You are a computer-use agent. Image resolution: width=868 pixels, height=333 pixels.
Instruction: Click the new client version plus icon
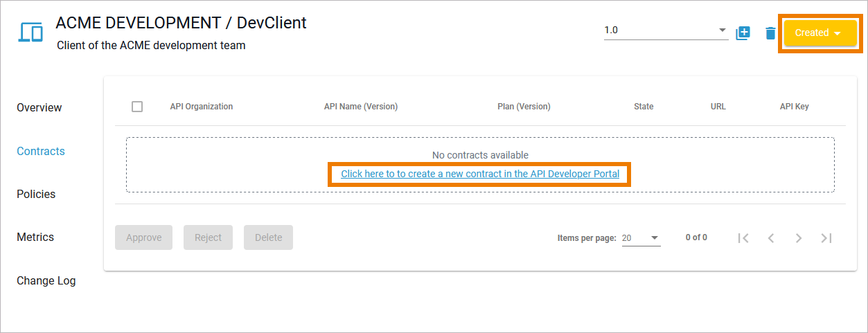click(x=743, y=33)
